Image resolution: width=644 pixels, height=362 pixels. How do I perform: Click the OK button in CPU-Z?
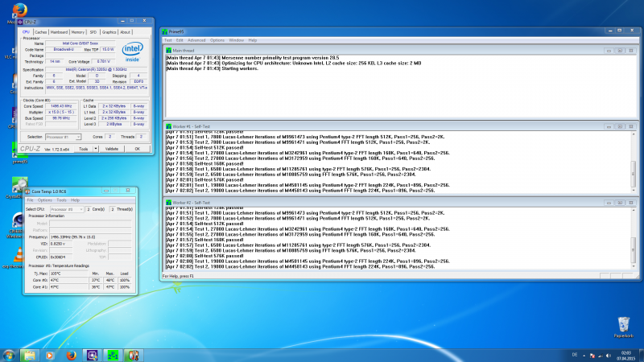point(137,149)
